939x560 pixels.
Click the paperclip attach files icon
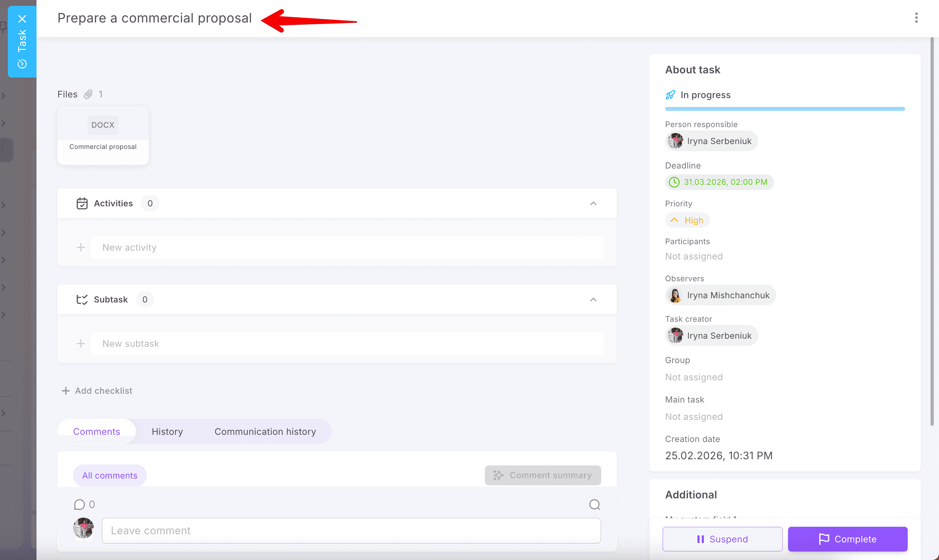coord(88,94)
